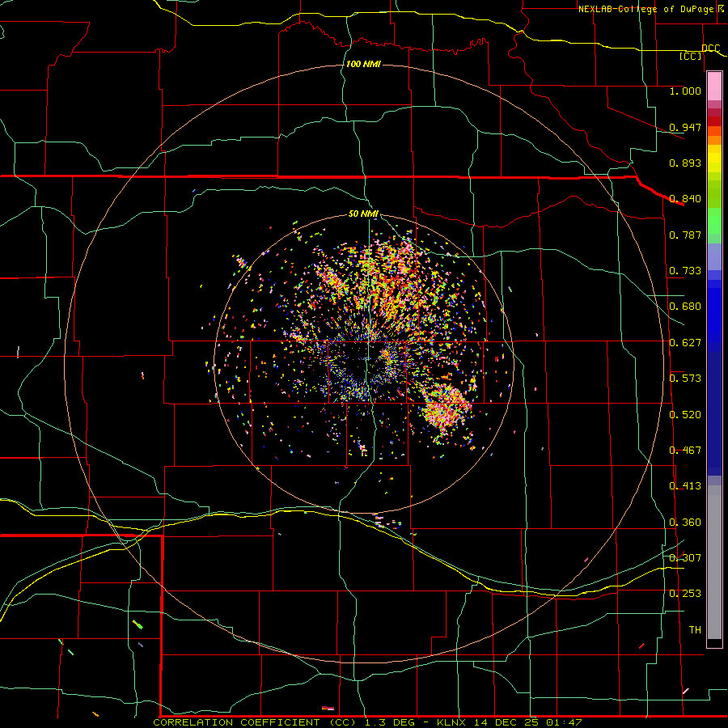
Task: Select the 0.360 scale value
Action: [685, 523]
